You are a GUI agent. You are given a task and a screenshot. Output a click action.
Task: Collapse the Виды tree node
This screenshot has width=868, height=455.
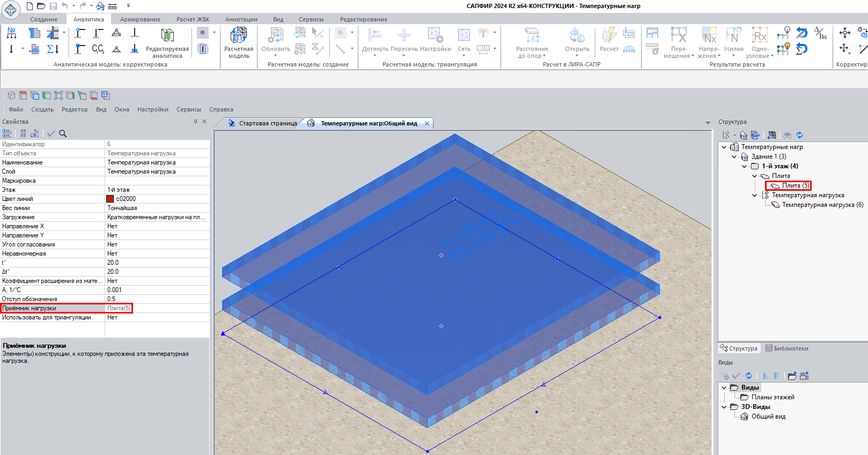tap(724, 387)
